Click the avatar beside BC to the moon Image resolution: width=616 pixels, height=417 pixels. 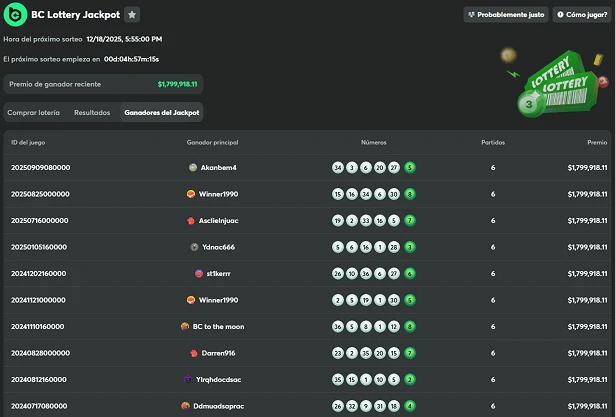(185, 326)
